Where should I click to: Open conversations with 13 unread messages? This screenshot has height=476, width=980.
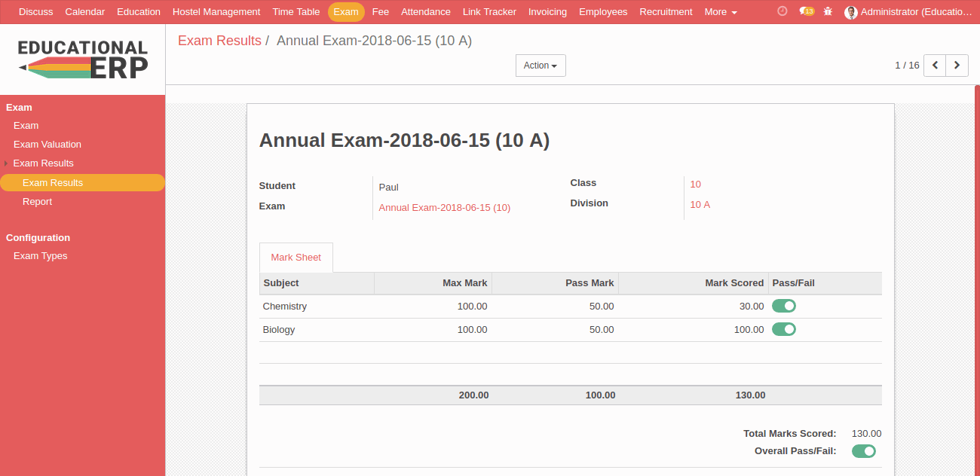pos(806,11)
